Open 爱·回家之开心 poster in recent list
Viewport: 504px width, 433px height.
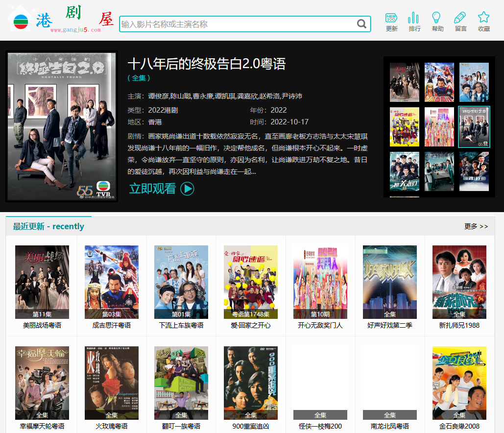251,282
